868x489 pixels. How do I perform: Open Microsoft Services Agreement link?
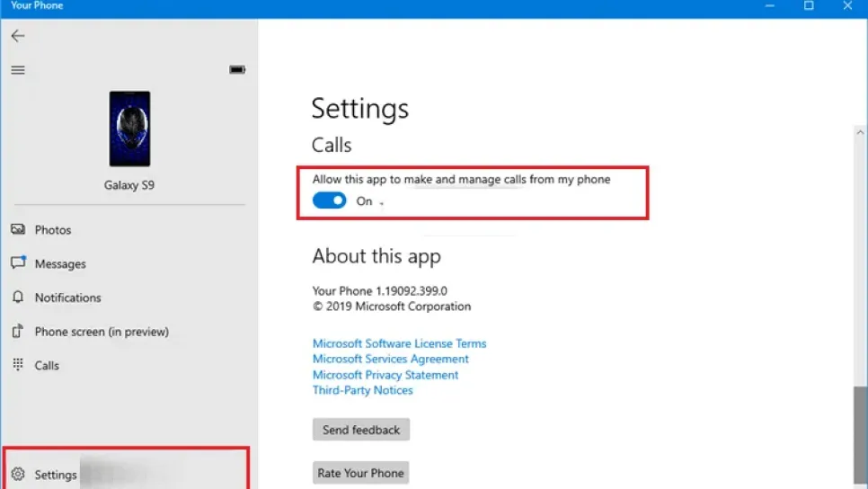point(390,359)
